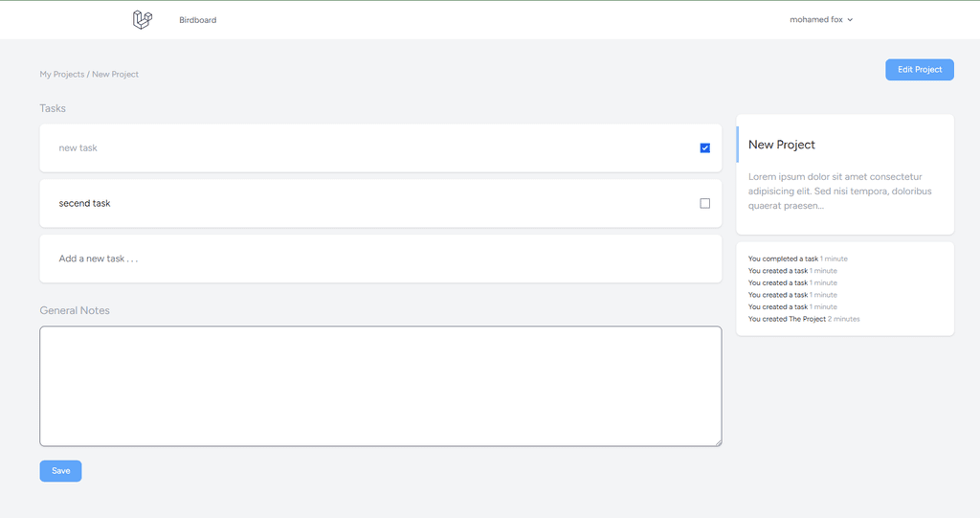
Task: Check the 'secend task' checkbox
Action: (x=705, y=203)
